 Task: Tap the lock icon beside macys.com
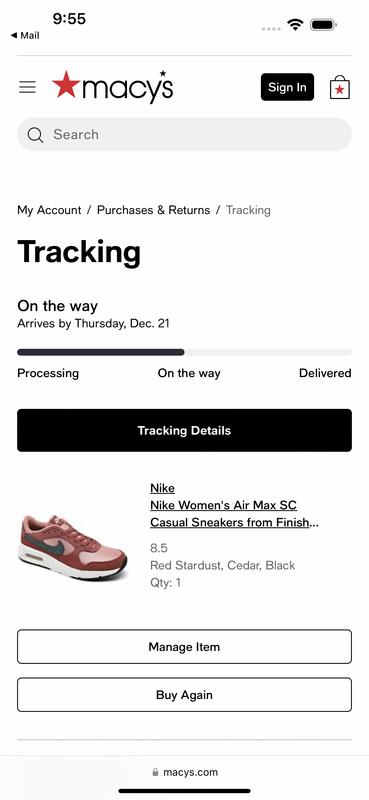(x=155, y=772)
